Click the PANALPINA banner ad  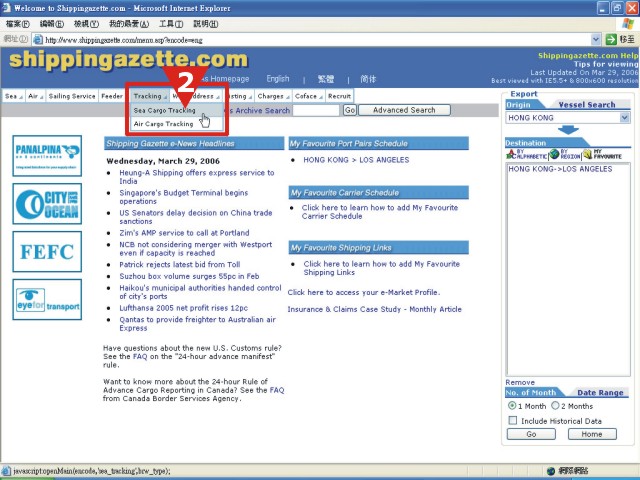[x=47, y=156]
